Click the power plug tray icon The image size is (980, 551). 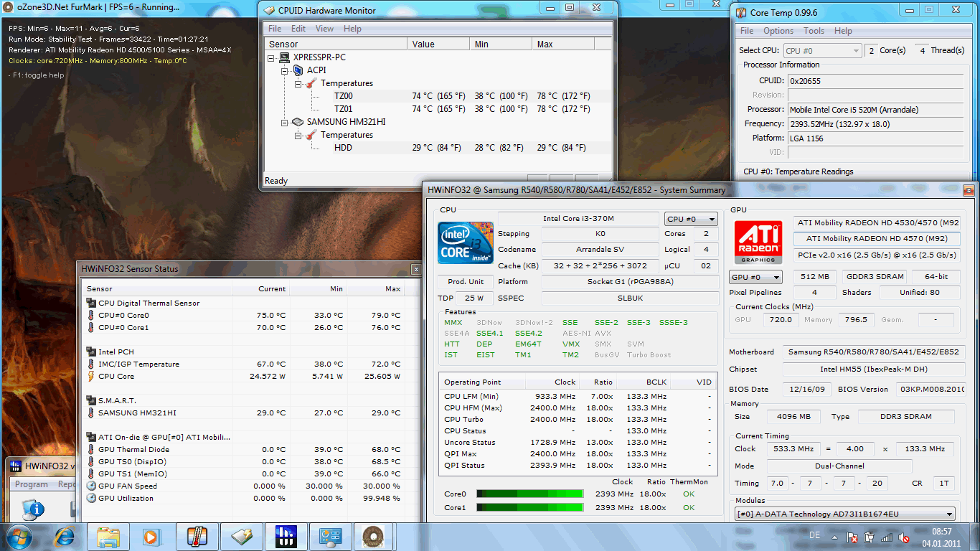click(x=870, y=537)
